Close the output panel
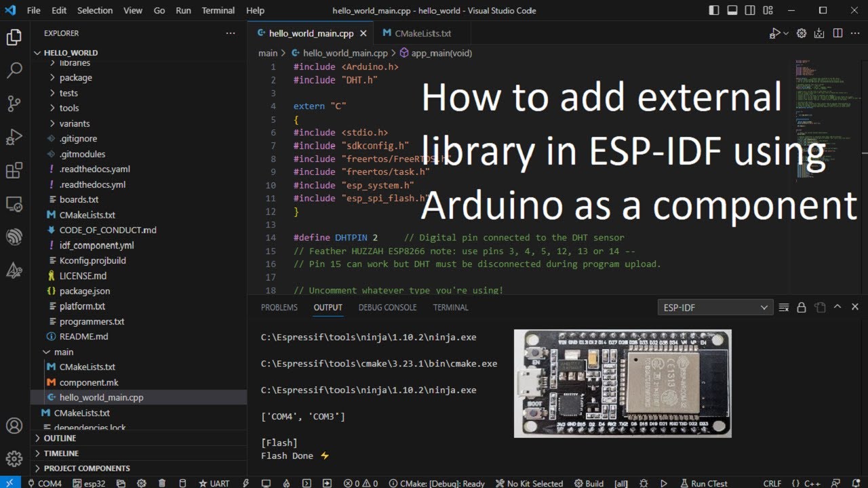The image size is (868, 488). [x=854, y=307]
